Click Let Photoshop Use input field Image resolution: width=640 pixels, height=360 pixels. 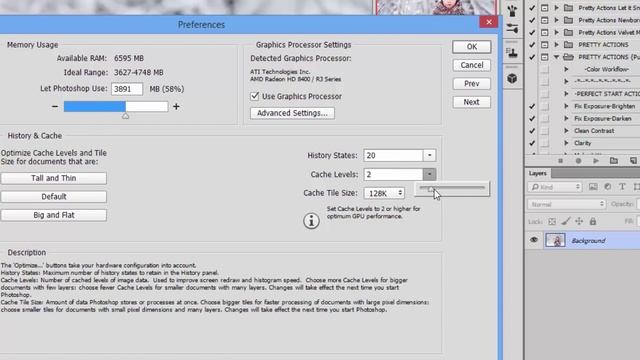point(127,89)
